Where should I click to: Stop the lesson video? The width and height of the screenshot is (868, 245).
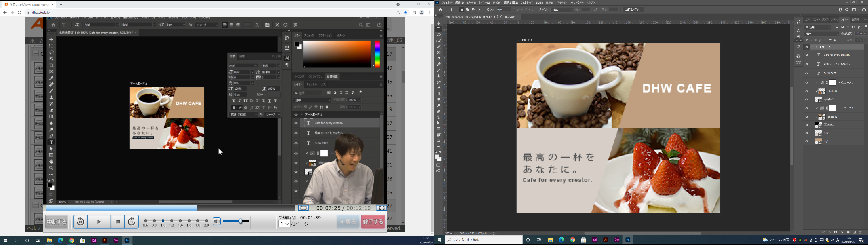coord(118,222)
